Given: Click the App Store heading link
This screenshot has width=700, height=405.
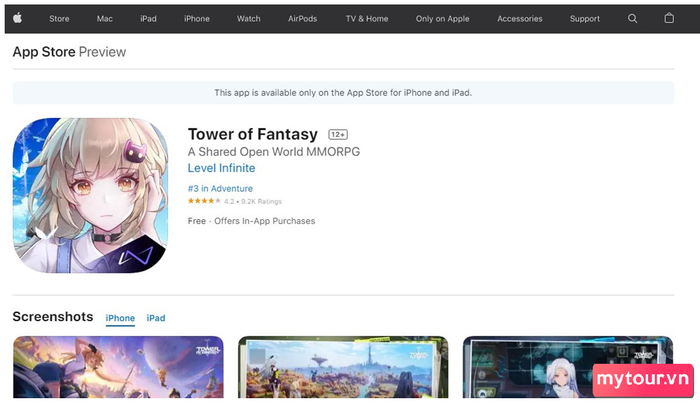Looking at the screenshot, I should 44,52.
